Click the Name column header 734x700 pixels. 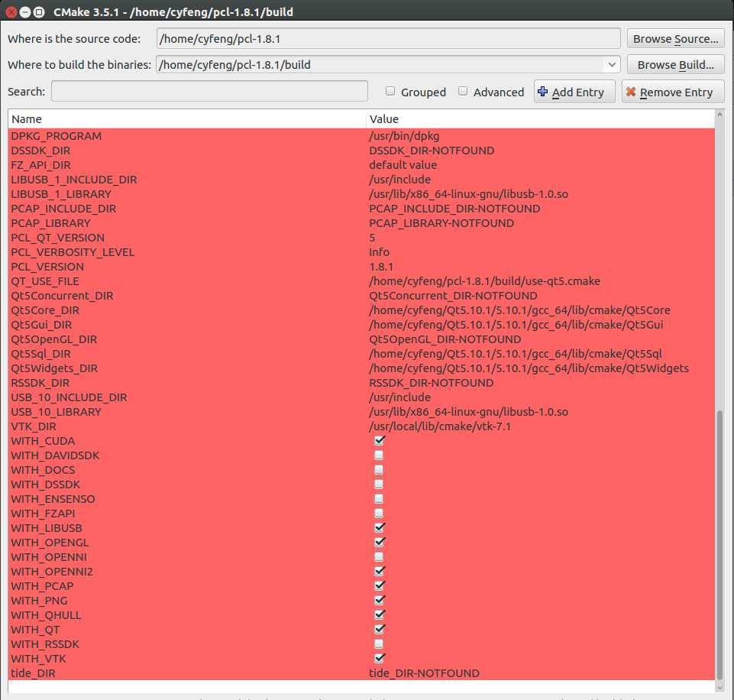(187, 119)
